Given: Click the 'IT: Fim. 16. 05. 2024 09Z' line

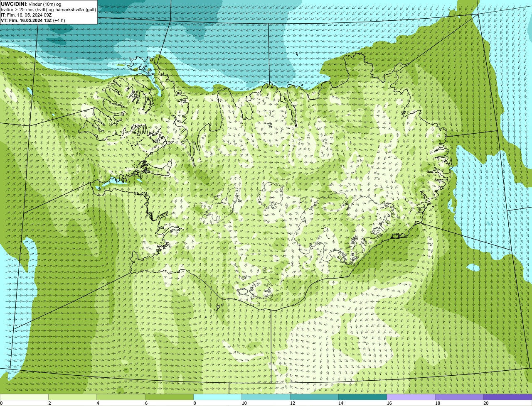Looking at the screenshot, I should point(26,15).
